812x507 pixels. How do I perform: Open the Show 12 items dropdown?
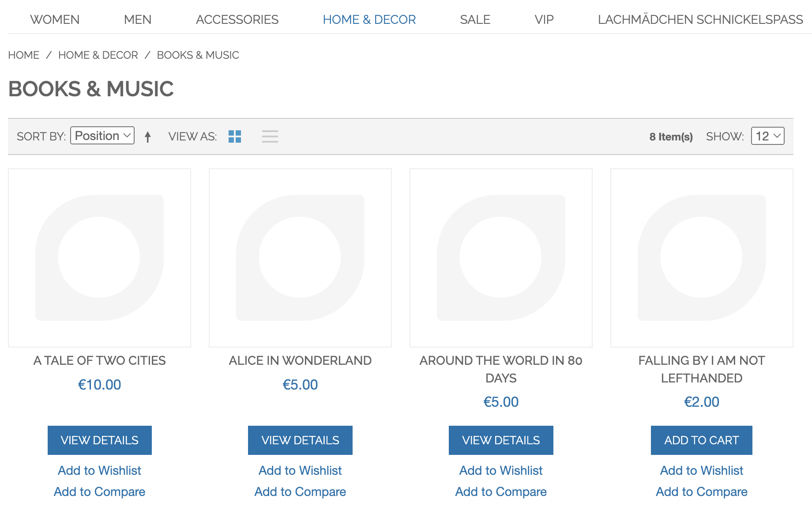(767, 136)
